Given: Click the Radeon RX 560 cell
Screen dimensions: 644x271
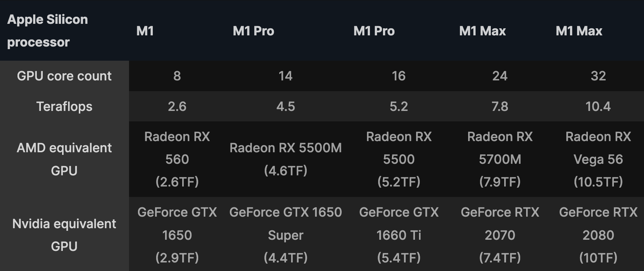Looking at the screenshot, I should pos(177,159).
